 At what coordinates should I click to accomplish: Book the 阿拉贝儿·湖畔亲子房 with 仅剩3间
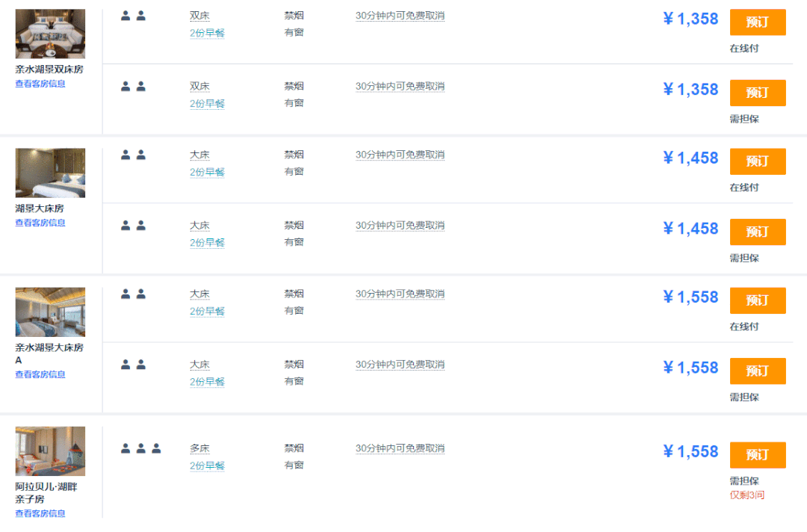click(757, 454)
